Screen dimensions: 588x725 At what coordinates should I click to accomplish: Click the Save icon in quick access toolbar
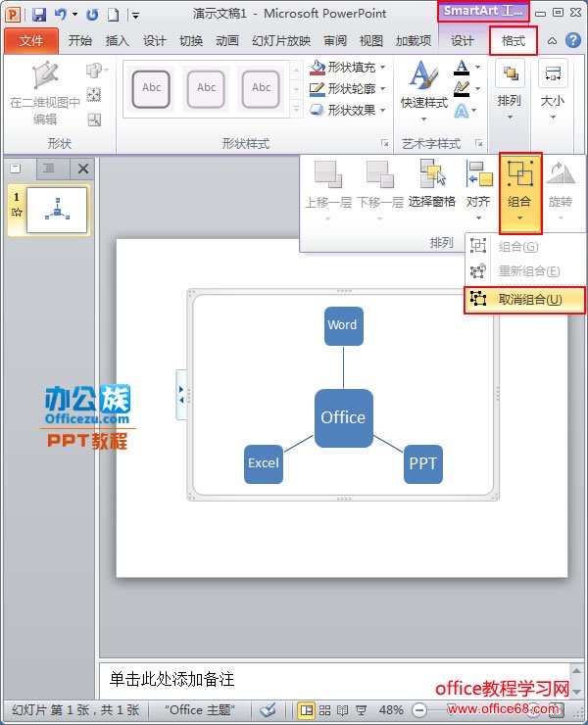point(39,15)
